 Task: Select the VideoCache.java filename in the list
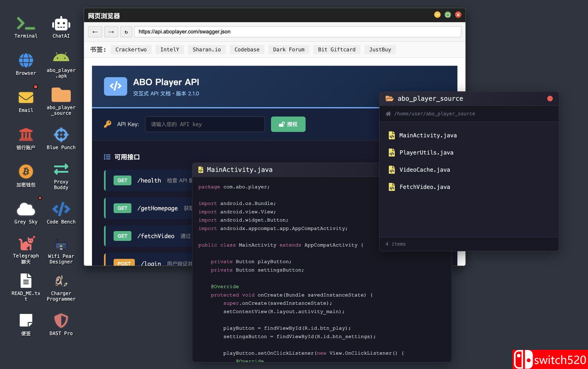point(425,170)
